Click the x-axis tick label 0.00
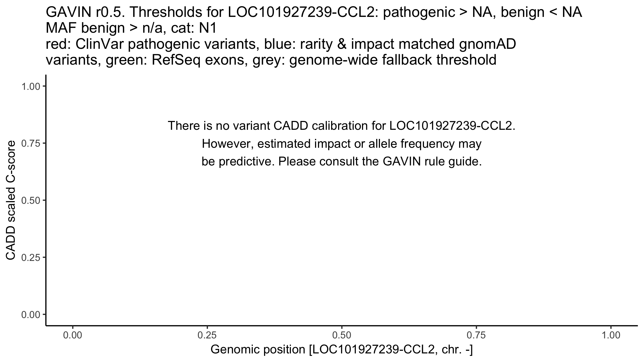This screenshot has height=362, width=644. point(73,335)
